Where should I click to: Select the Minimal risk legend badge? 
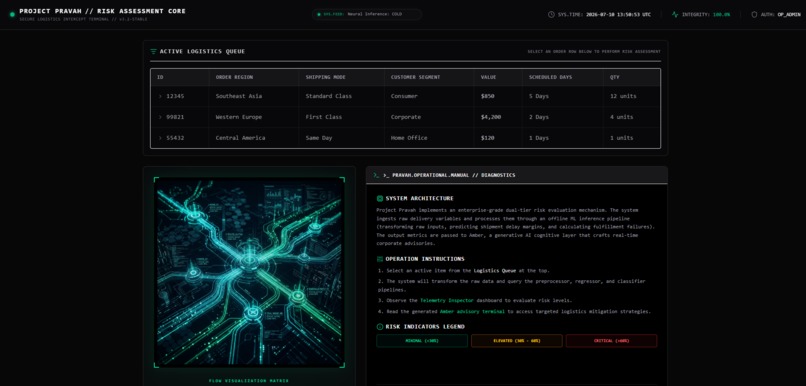point(422,341)
